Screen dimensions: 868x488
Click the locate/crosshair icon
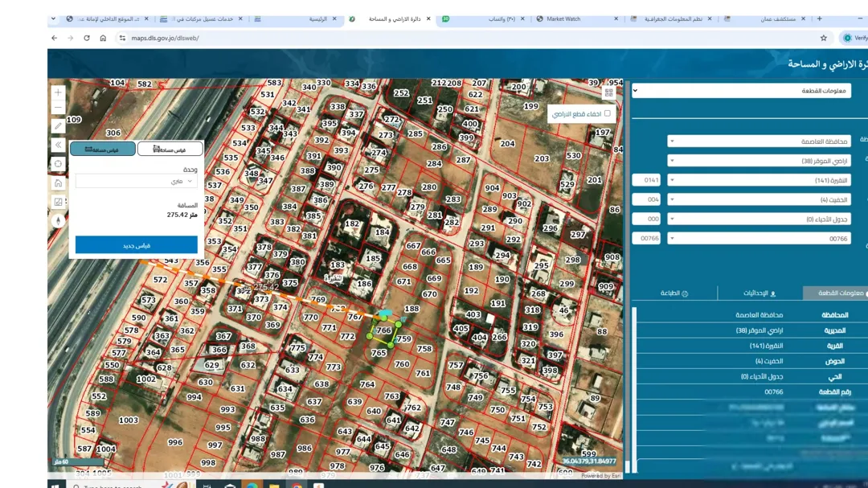[x=58, y=164]
